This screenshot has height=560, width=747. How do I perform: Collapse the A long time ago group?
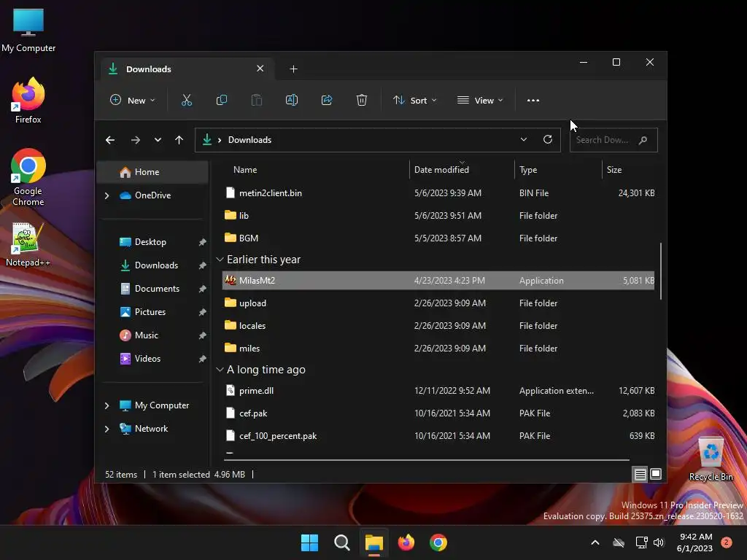220,370
